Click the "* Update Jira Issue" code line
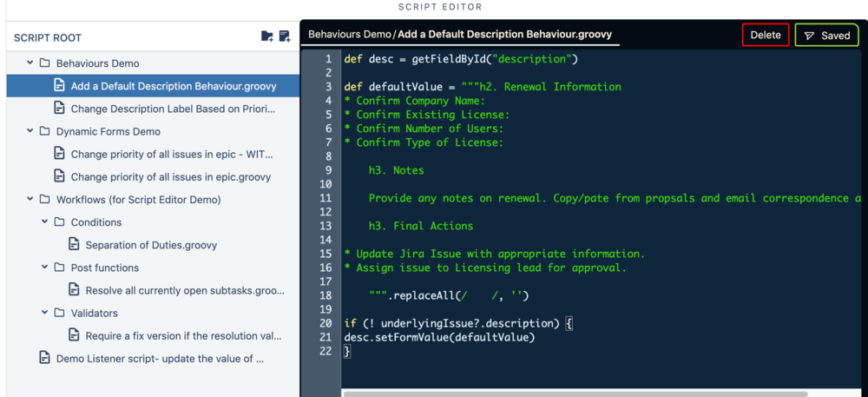 (x=495, y=255)
